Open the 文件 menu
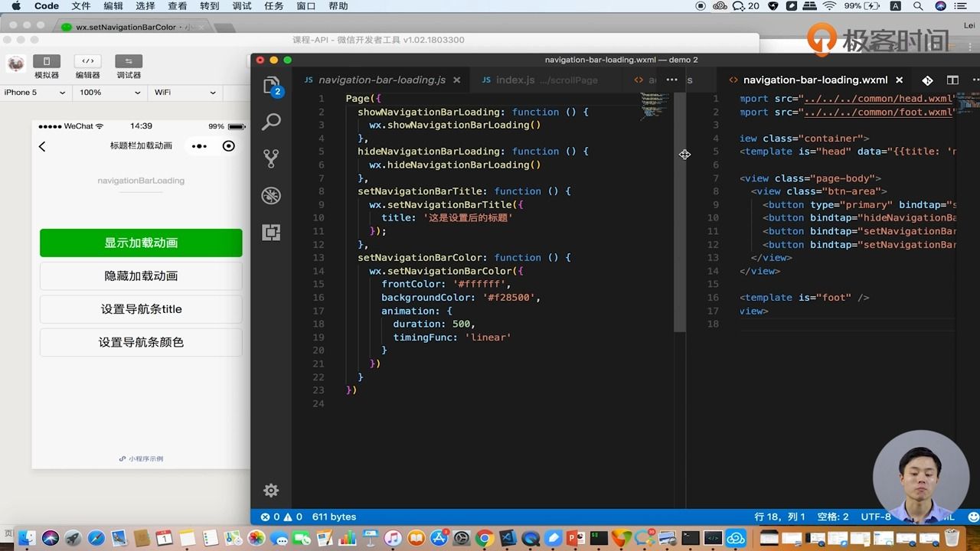This screenshot has height=551, width=980. [x=81, y=6]
